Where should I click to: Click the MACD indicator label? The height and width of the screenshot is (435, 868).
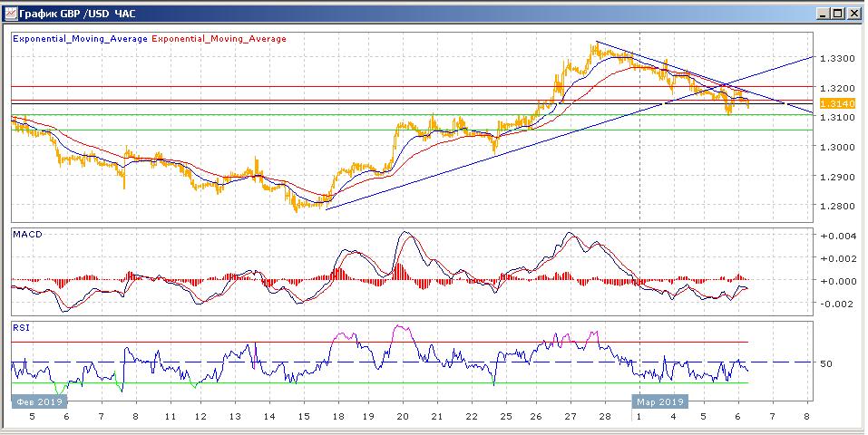click(27, 234)
